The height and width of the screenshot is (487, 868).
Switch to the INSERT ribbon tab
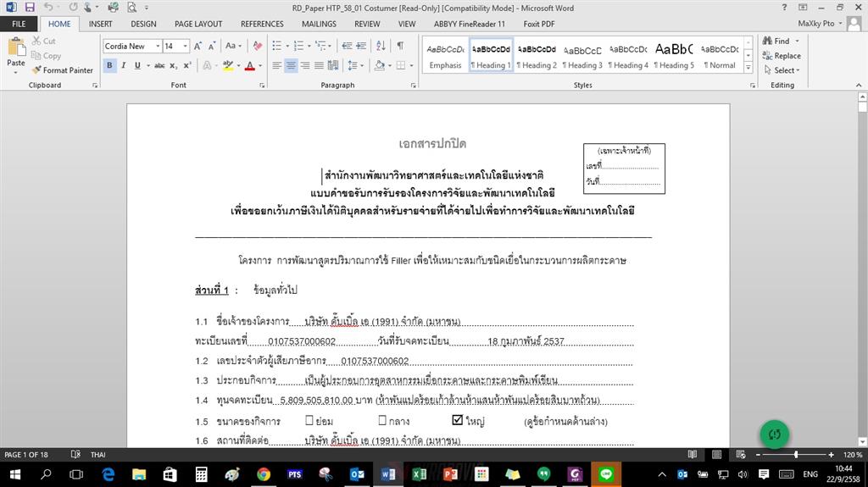pos(100,24)
